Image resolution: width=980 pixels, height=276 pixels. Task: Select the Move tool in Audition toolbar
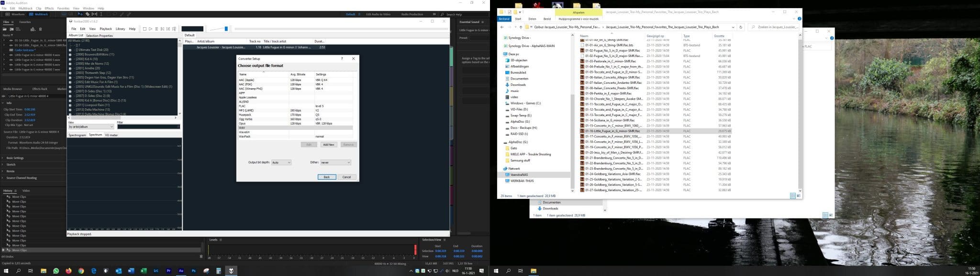coord(81,14)
